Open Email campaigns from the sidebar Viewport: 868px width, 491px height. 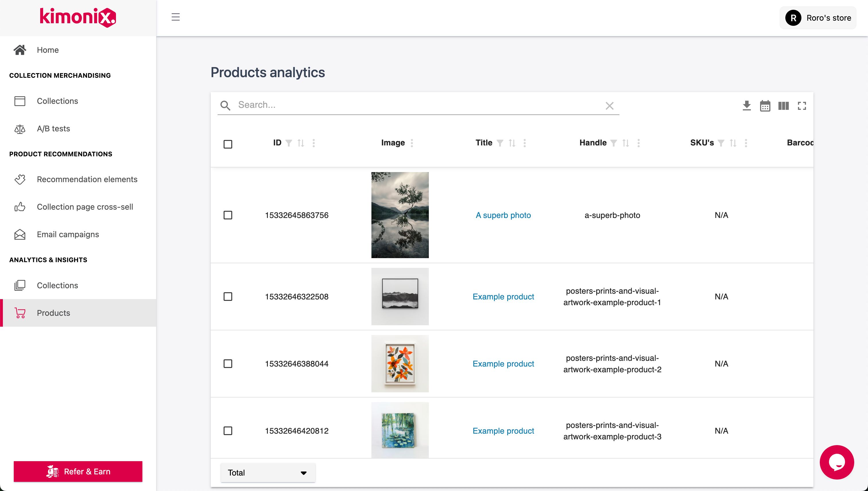(x=68, y=234)
